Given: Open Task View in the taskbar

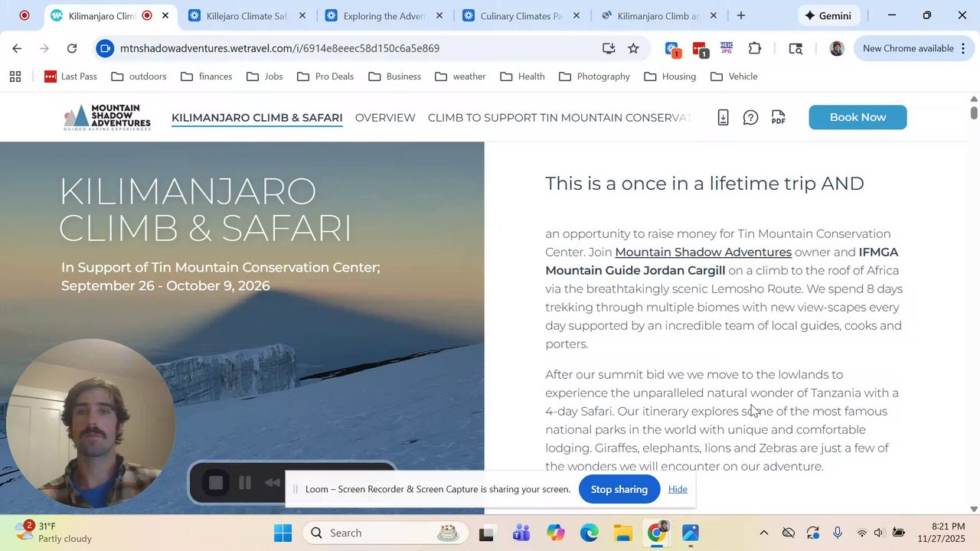Looking at the screenshot, I should tap(486, 533).
